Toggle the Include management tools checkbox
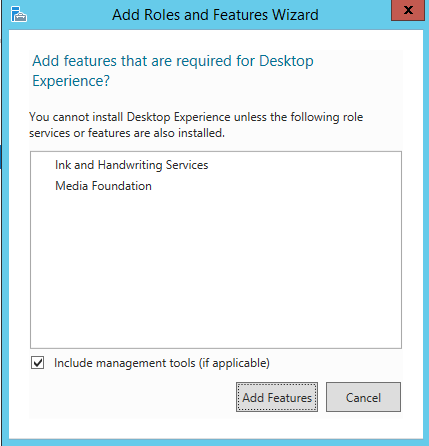429x446 pixels. click(x=37, y=362)
